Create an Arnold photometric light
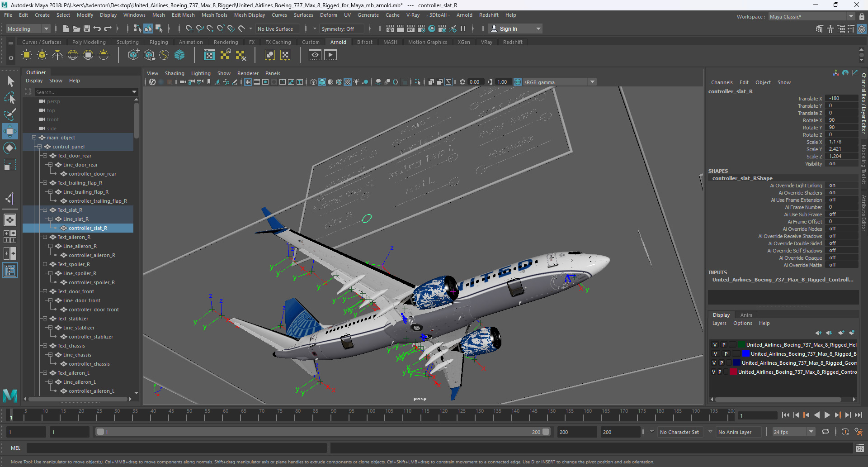 (57, 55)
